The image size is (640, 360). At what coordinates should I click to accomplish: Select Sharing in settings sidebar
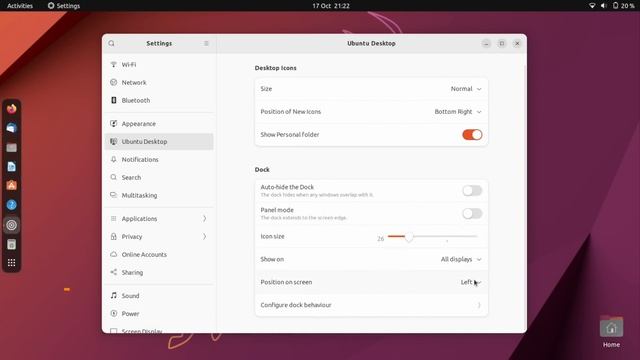(159, 272)
